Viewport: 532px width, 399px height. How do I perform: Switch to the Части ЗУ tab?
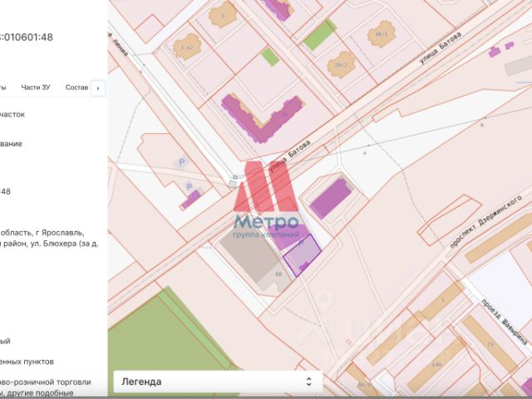tap(36, 87)
